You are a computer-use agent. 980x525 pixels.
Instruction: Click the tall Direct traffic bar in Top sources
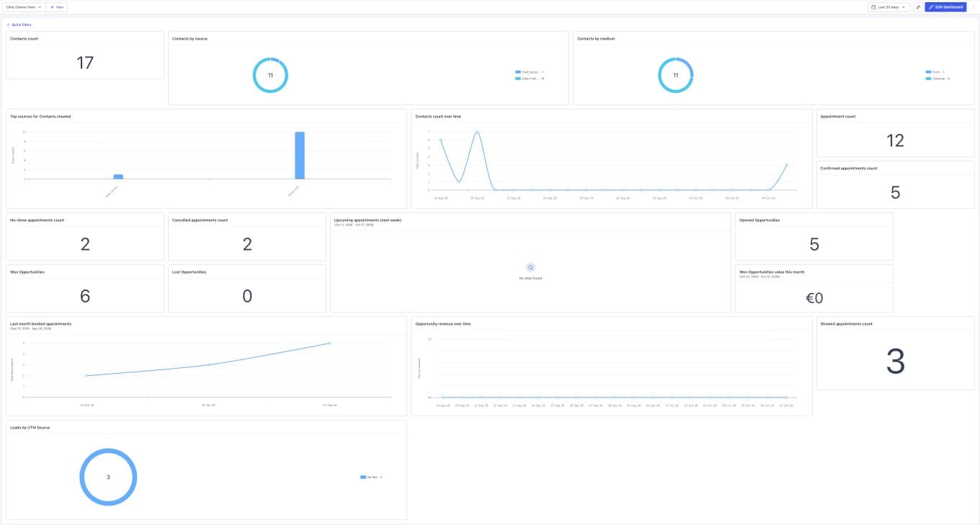tap(300, 155)
